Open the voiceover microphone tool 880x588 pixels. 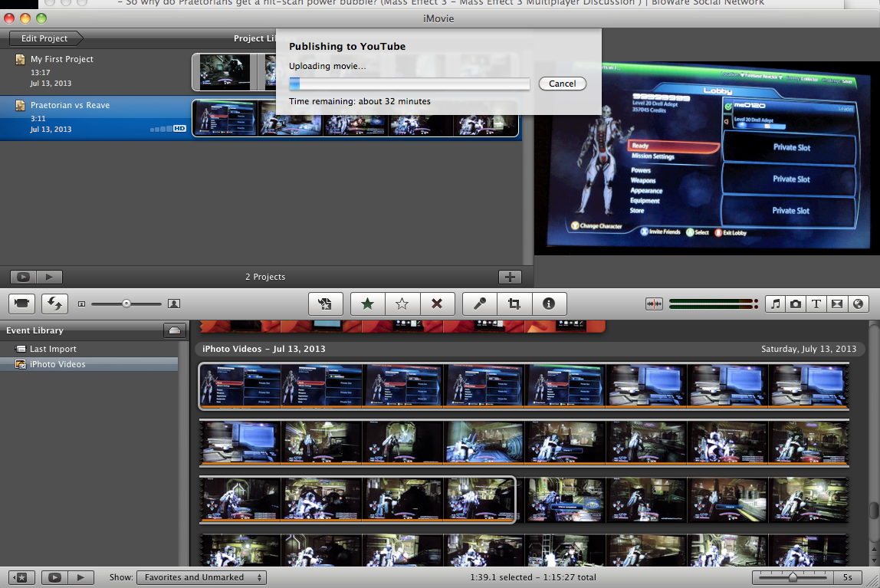coord(480,304)
